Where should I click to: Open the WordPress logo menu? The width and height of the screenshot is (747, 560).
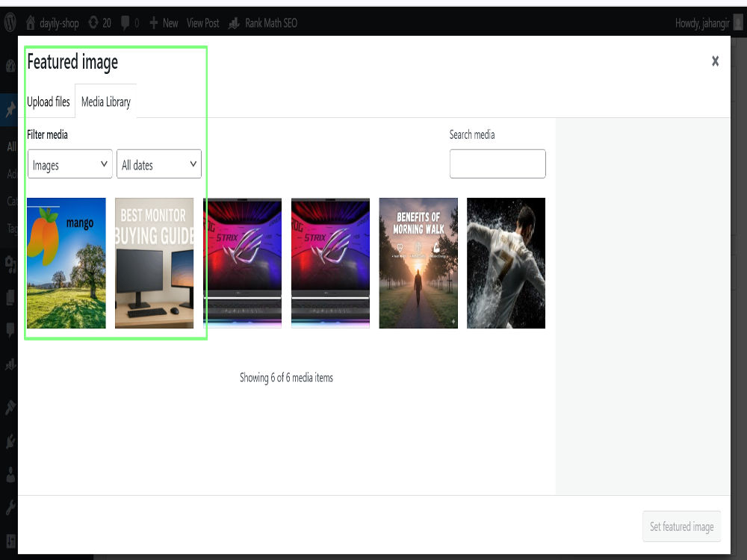click(10, 22)
